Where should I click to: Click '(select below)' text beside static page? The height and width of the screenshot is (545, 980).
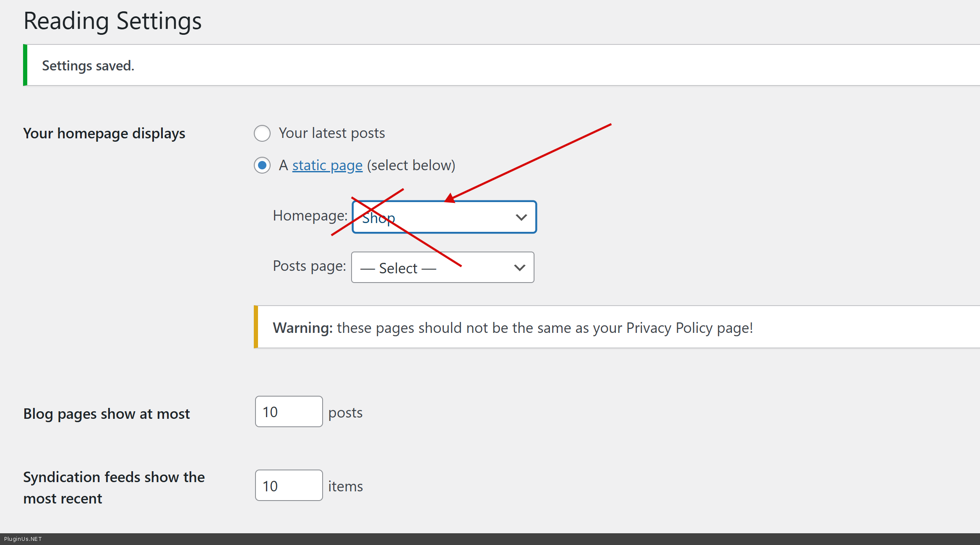[411, 165]
